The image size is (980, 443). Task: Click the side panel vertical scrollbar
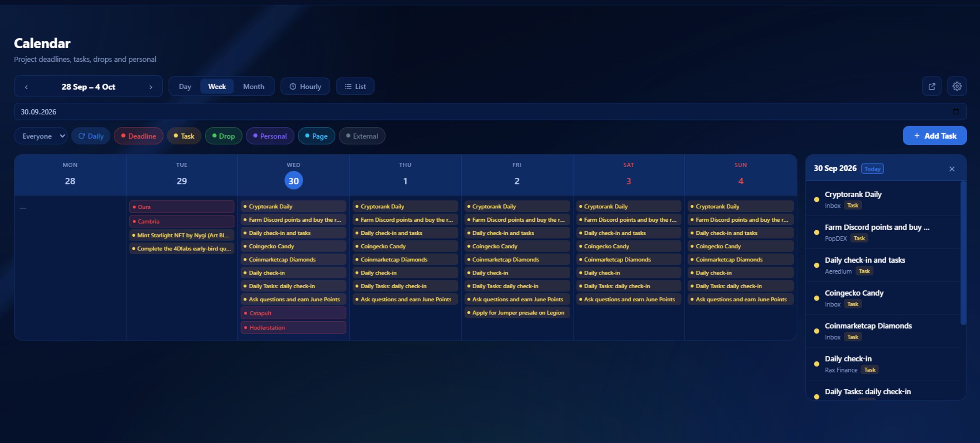(963, 253)
